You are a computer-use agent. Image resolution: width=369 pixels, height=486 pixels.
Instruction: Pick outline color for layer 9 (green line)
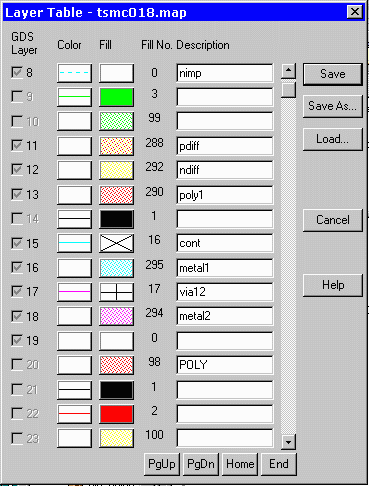click(x=74, y=97)
